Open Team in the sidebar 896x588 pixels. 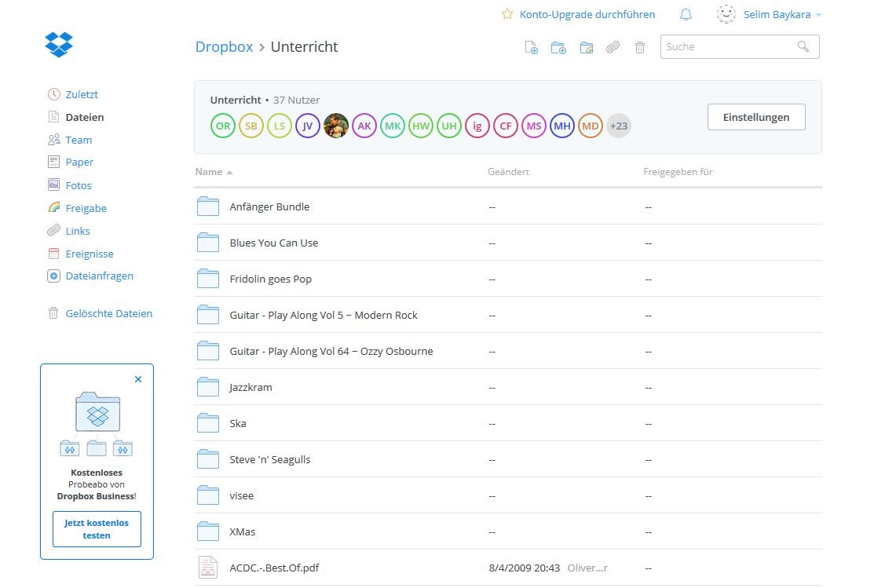79,140
